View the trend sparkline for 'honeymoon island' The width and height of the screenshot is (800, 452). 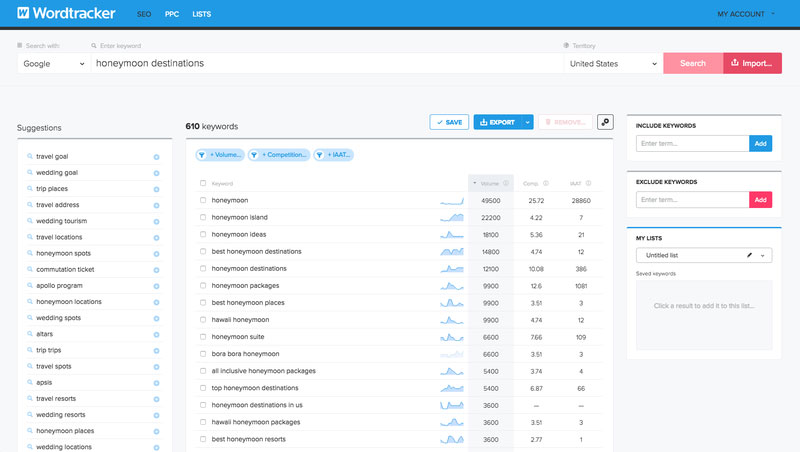[x=452, y=217]
